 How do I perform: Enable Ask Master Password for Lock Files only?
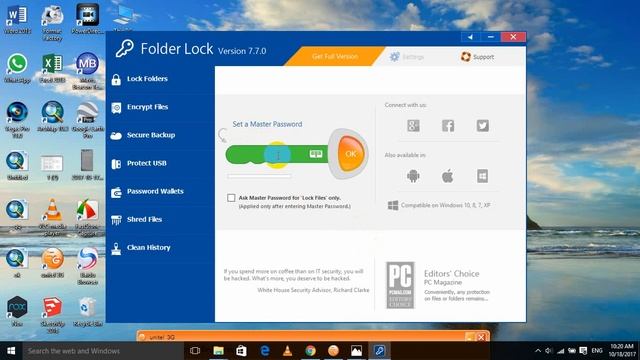pyautogui.click(x=231, y=198)
